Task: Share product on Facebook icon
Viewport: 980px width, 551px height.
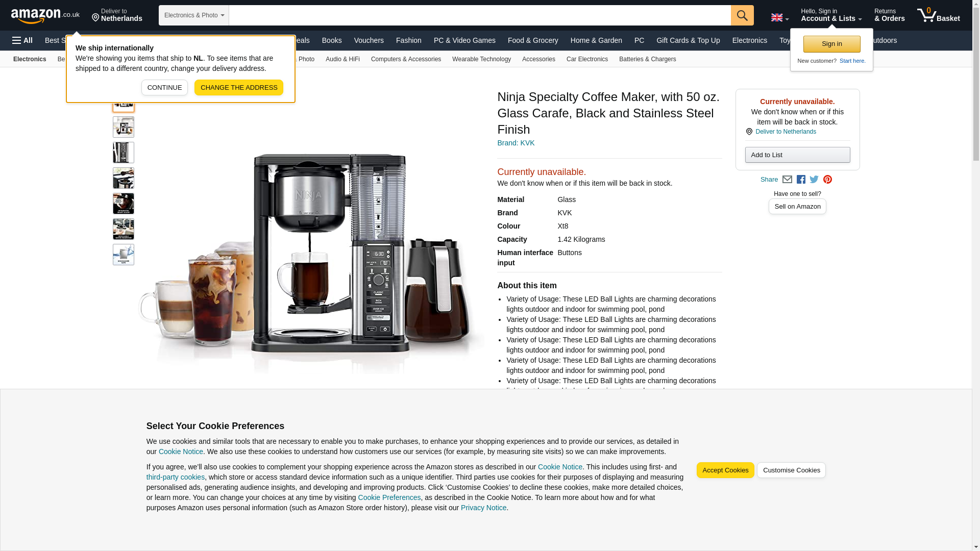Action: tap(801, 180)
